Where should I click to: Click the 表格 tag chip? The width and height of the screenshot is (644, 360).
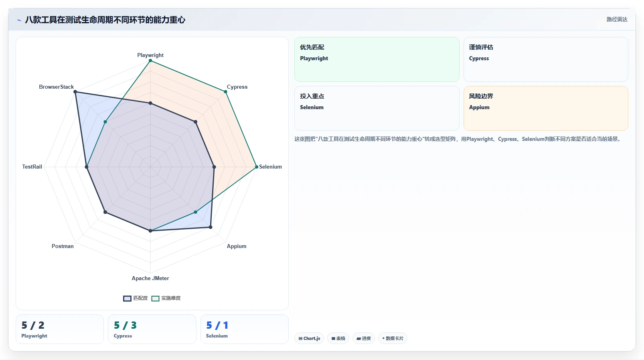click(x=338, y=338)
